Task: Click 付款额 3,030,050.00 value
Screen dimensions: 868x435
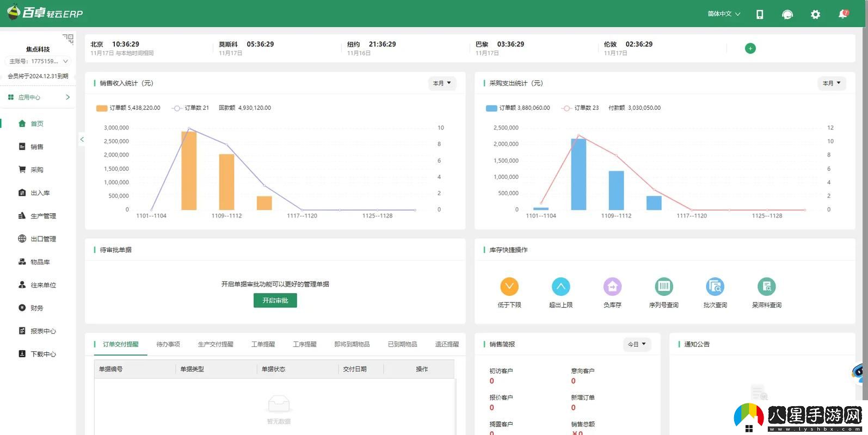Action: click(x=635, y=108)
